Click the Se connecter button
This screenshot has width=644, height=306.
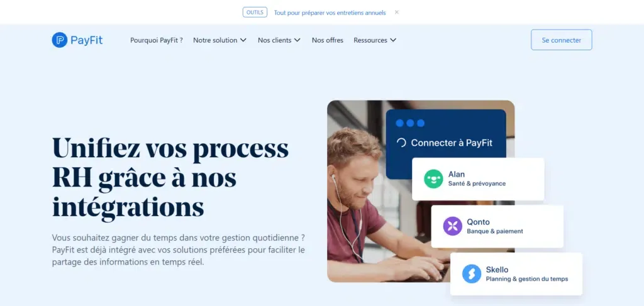click(x=562, y=40)
